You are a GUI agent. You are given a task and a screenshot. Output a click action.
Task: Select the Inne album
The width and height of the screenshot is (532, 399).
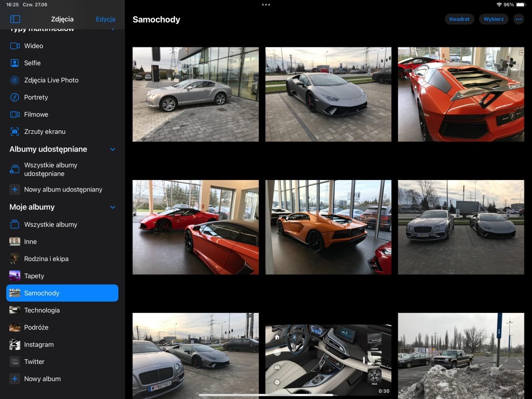(x=62, y=242)
